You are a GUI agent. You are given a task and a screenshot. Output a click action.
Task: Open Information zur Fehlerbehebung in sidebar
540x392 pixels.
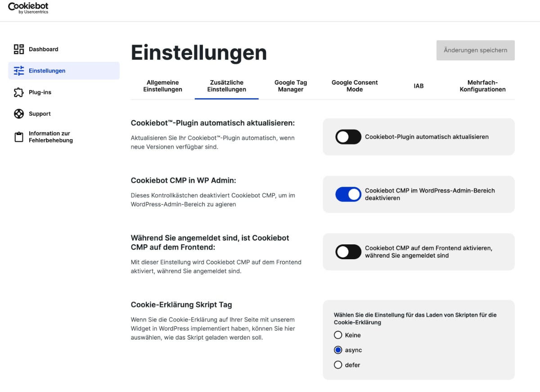click(50, 137)
